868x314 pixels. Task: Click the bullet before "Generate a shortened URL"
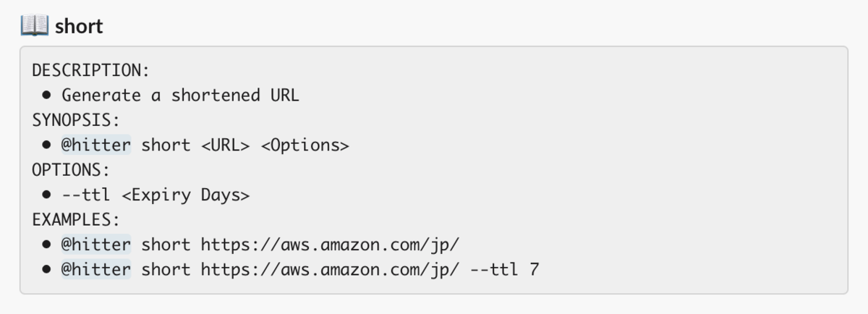(46, 96)
